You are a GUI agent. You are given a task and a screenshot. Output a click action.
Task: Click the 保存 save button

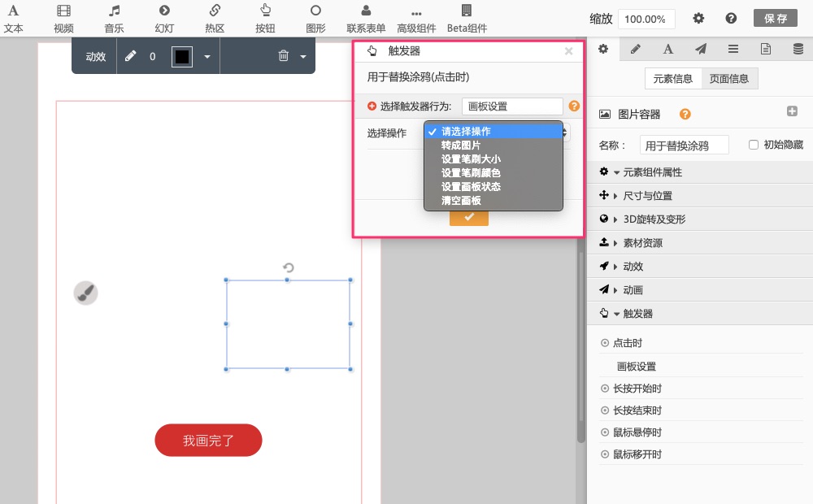click(775, 19)
